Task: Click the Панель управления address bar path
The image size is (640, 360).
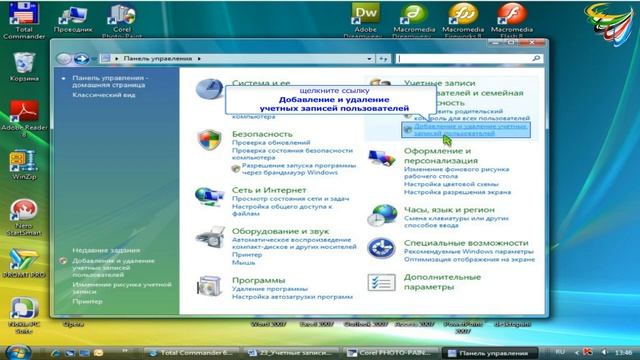Action: pos(158,59)
